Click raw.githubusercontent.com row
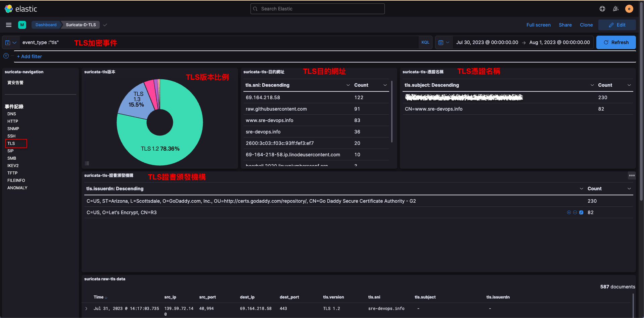The height and width of the screenshot is (318, 644). 317,109
